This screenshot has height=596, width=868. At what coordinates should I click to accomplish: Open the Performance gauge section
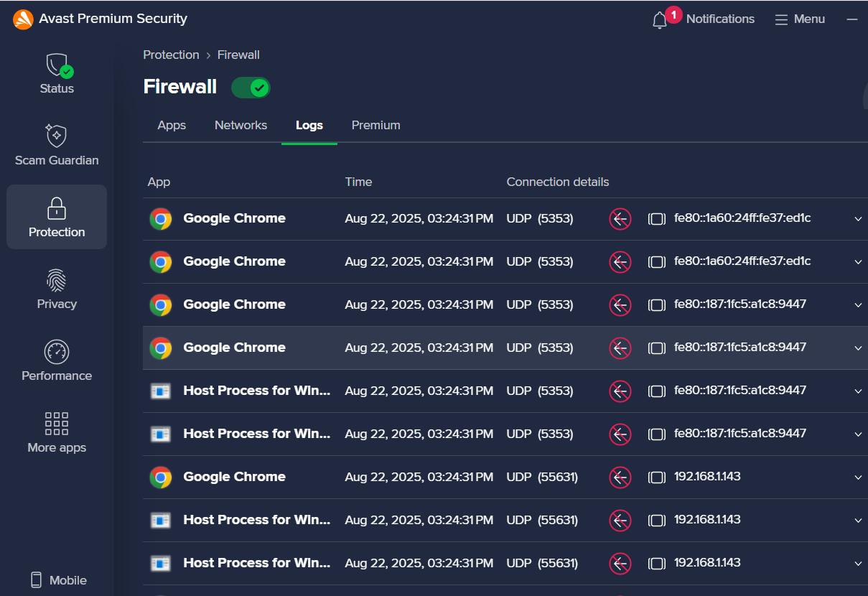pyautogui.click(x=57, y=353)
